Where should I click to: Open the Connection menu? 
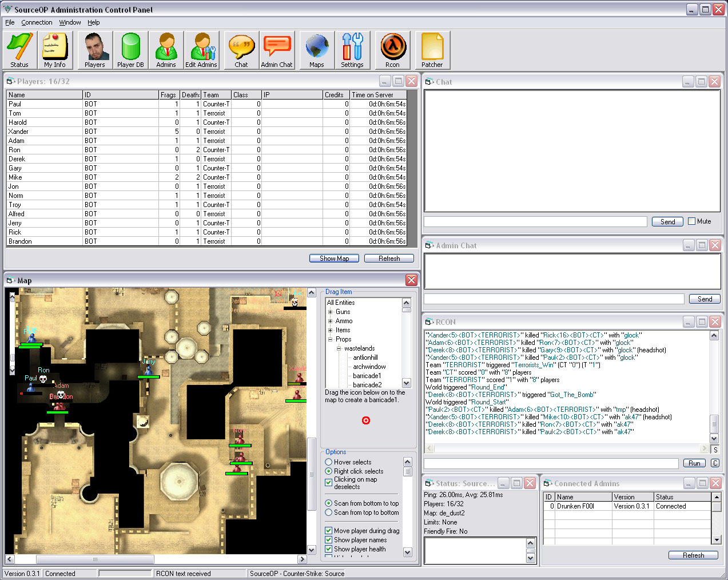pos(37,22)
